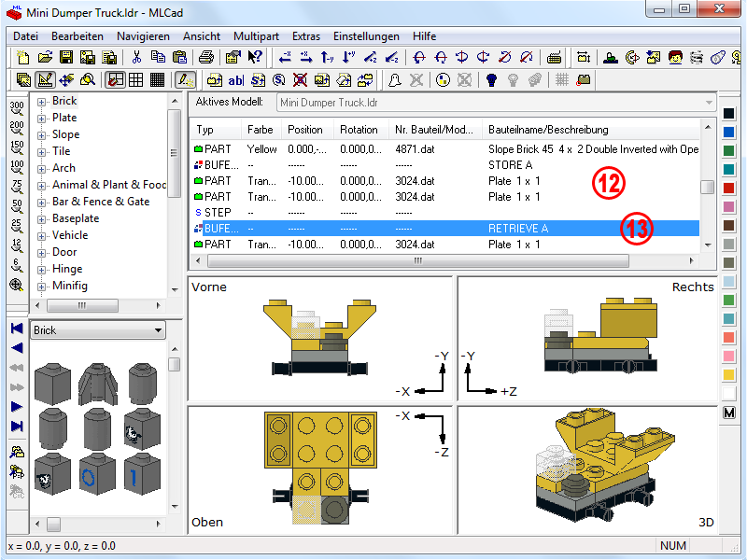Move part along negative X axis
The width and height of the screenshot is (747, 560).
pyautogui.click(x=285, y=58)
